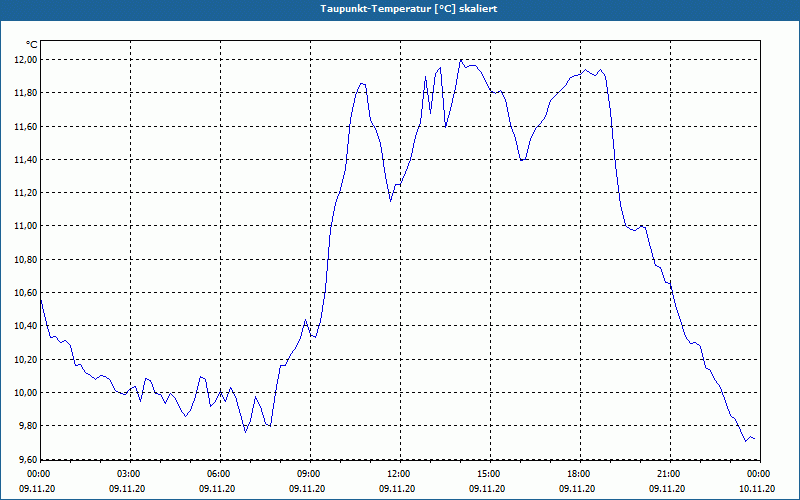The height and width of the screenshot is (500, 800).
Task: Click the "09.11.20" date under "21:00"
Action: click(667, 489)
